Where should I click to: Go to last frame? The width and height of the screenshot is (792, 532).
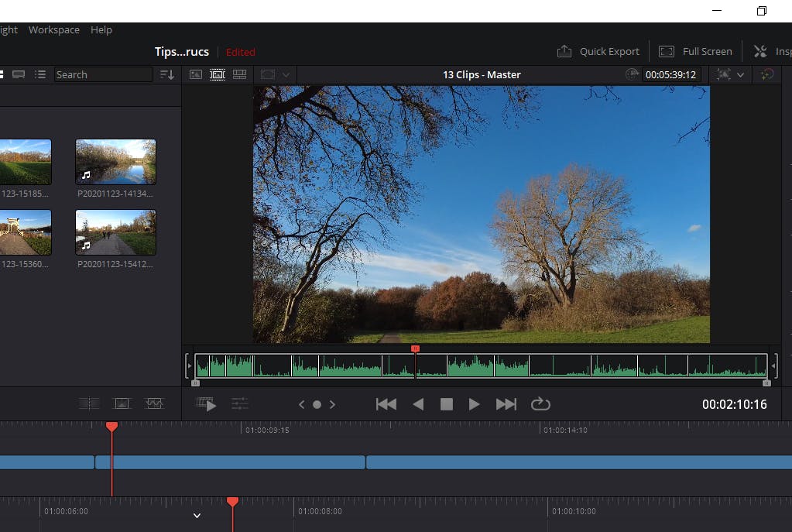[506, 404]
